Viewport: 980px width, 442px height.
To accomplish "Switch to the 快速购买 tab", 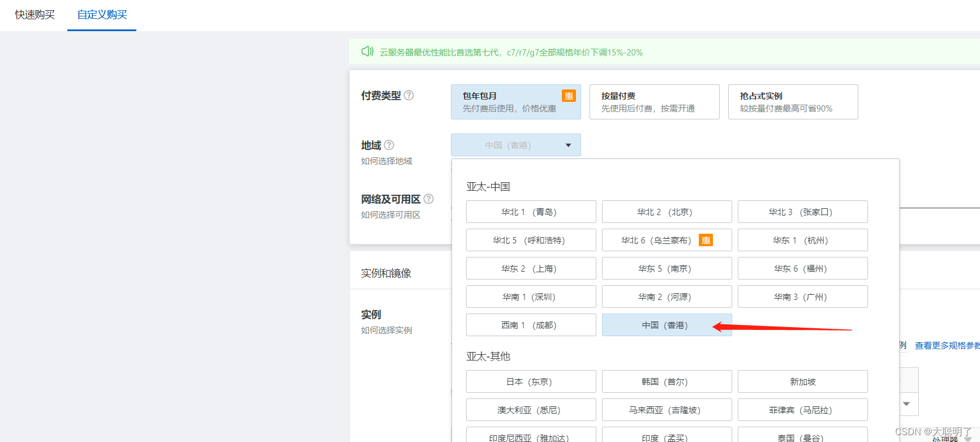I will tap(35, 15).
